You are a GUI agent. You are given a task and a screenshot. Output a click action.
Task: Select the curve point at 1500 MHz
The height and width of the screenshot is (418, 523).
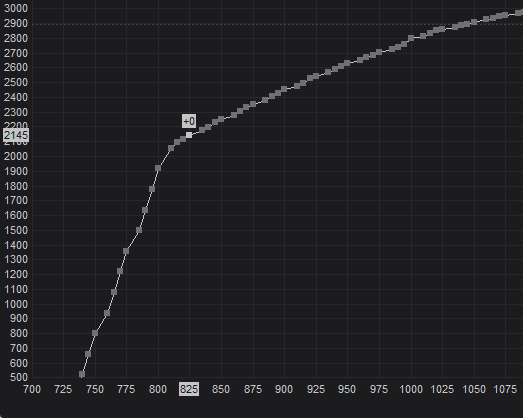point(139,230)
